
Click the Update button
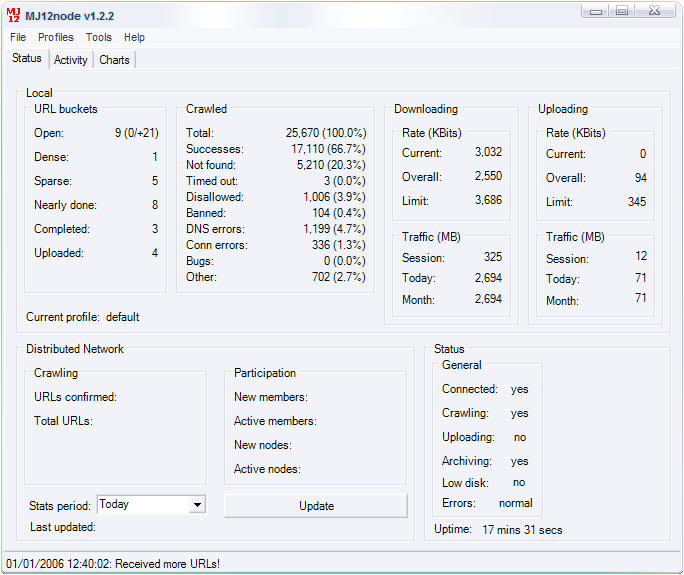316,506
